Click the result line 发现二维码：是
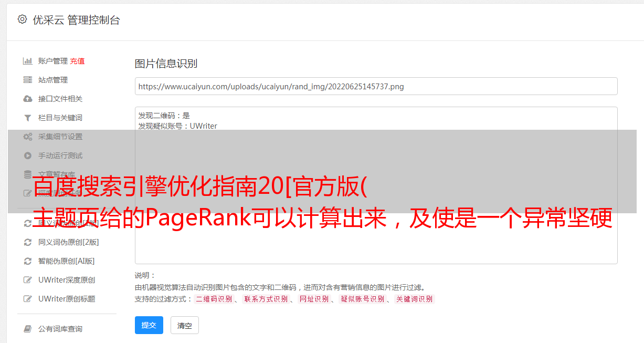The width and height of the screenshot is (644, 343). tap(164, 116)
